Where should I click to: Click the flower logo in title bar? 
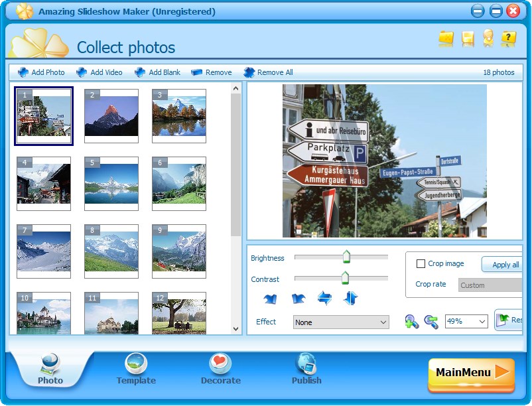(25, 11)
